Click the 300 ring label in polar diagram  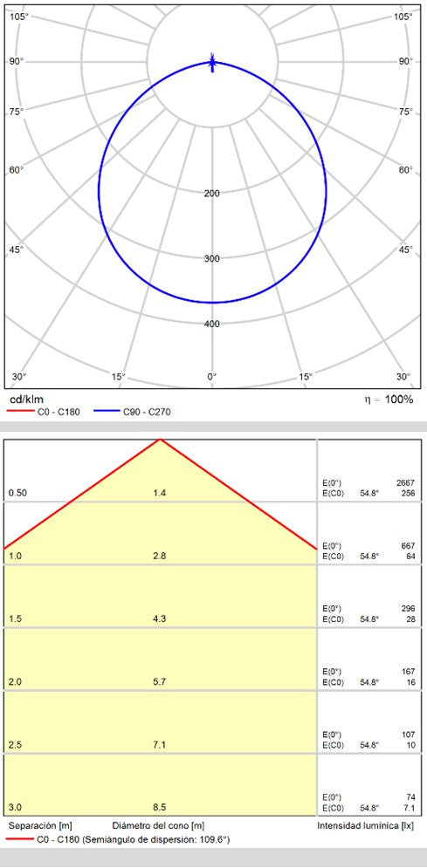(x=212, y=258)
